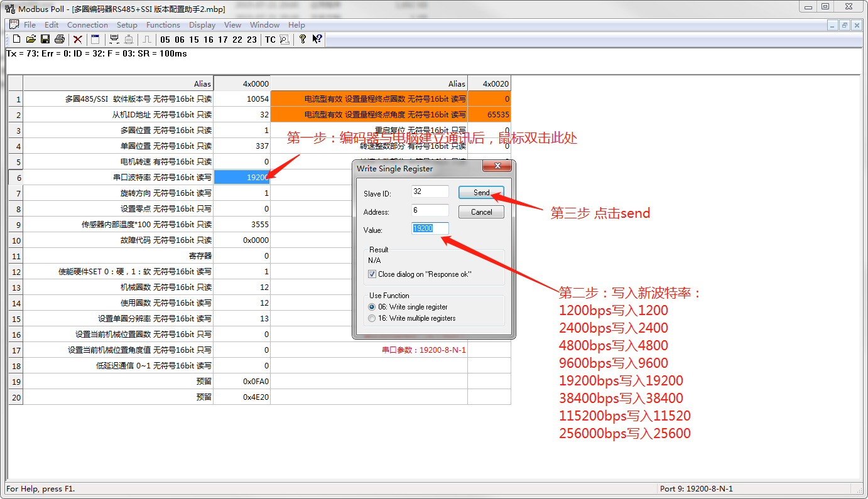Viewport: 868px width, 499px height.
Task: Select 16: Write multiple registers option
Action: tap(372, 318)
